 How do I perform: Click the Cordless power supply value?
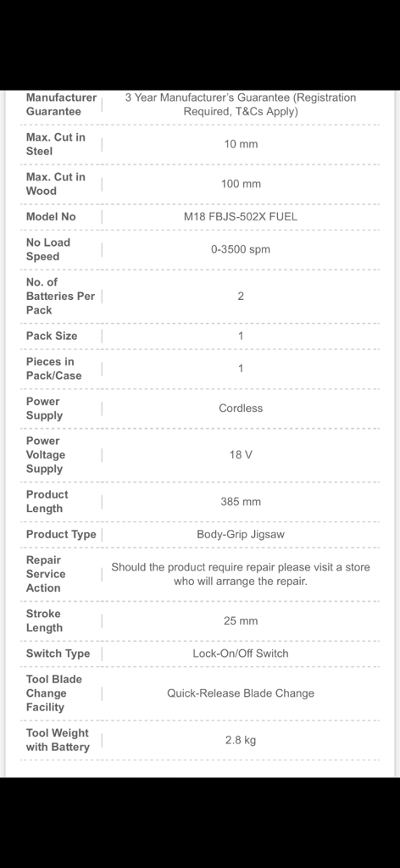241,408
